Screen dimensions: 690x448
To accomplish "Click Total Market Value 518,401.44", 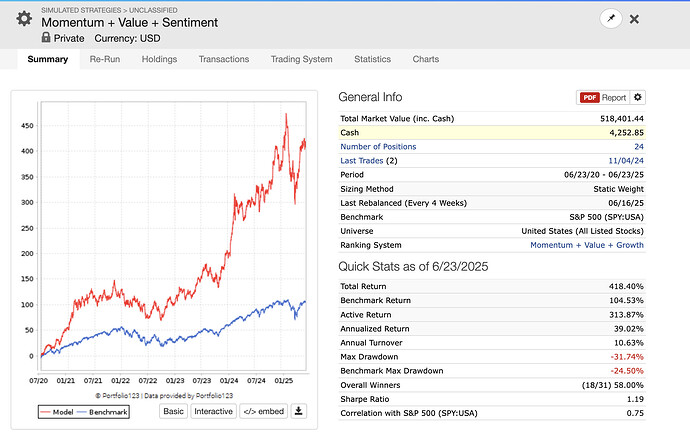I will 622,118.
